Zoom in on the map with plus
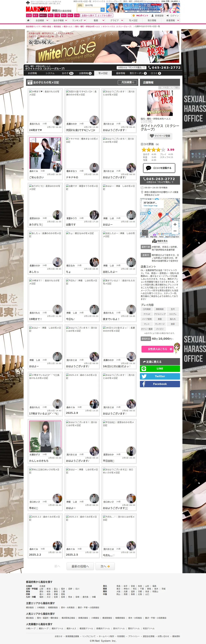 (x=175, y=224)
